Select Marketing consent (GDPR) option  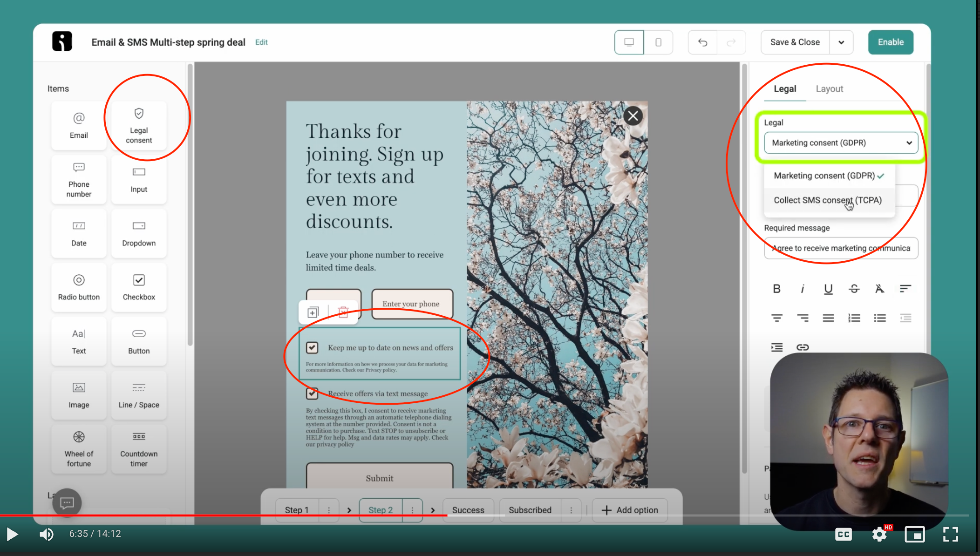point(829,176)
